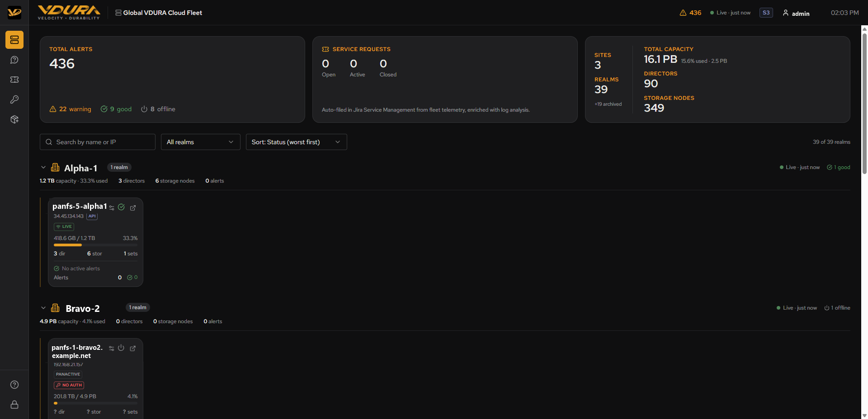Screen dimensions: 868x419
Task: Open the tickets sidebar icon
Action: [x=14, y=80]
